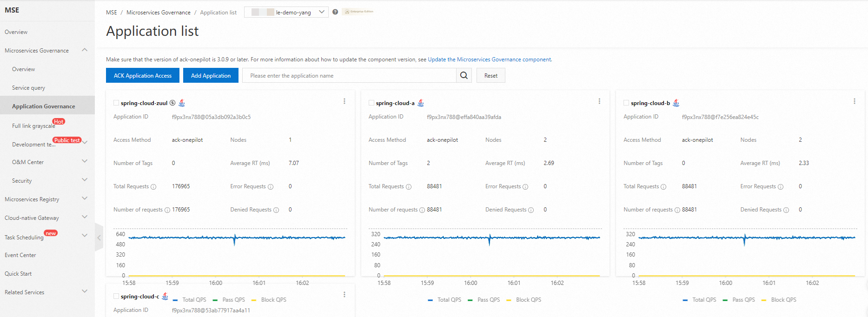
Task: Check the spring-cloud-b application checkbox
Action: [626, 103]
